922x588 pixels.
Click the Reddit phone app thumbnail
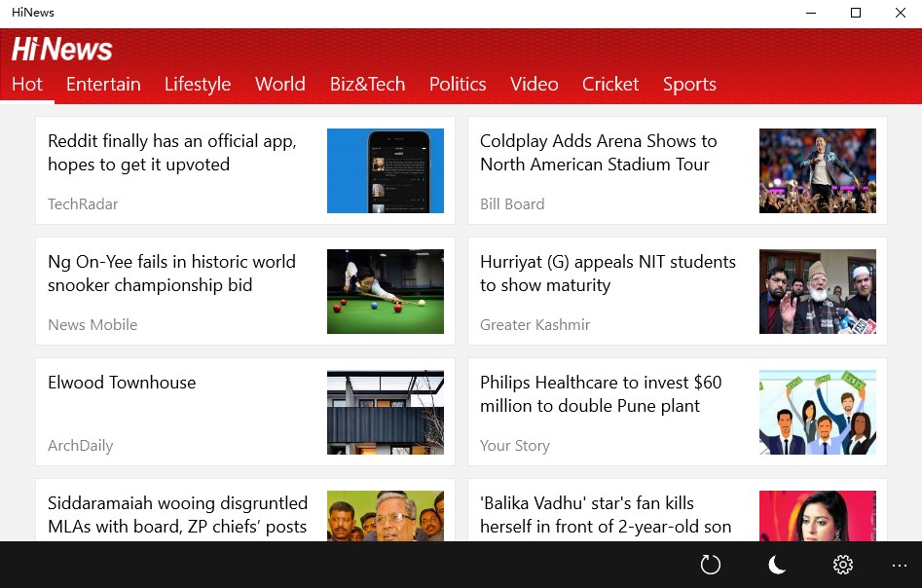(x=386, y=170)
